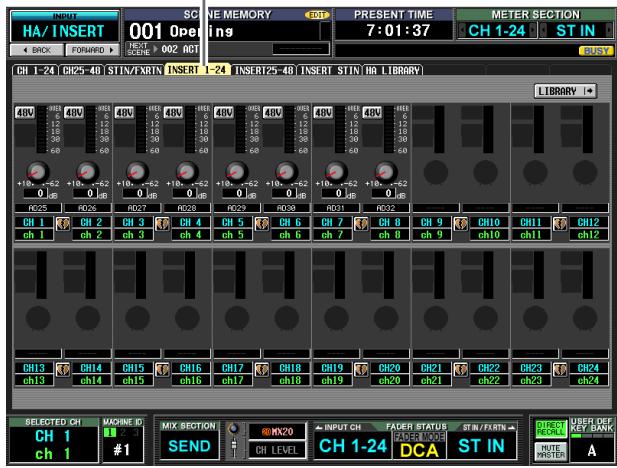Toggle stereo pair icon between CH21 and CH22
617x468 pixels.
[460, 370]
